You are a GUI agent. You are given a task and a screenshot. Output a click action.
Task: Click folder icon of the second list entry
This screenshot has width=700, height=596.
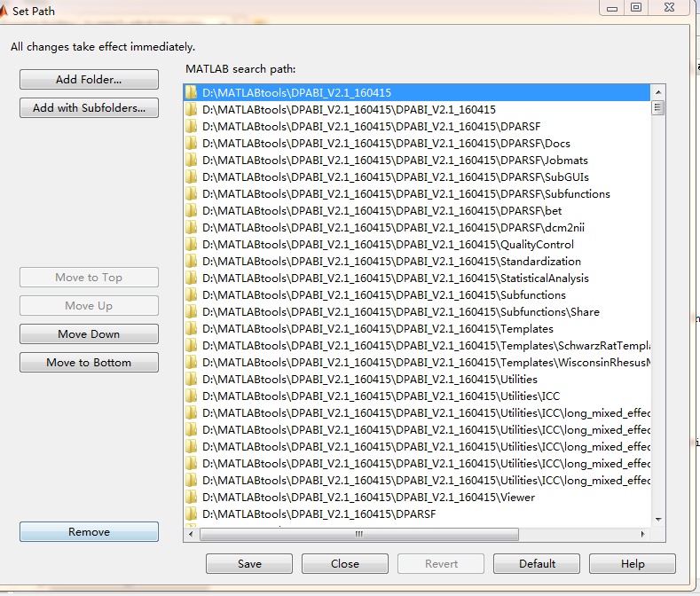point(191,109)
